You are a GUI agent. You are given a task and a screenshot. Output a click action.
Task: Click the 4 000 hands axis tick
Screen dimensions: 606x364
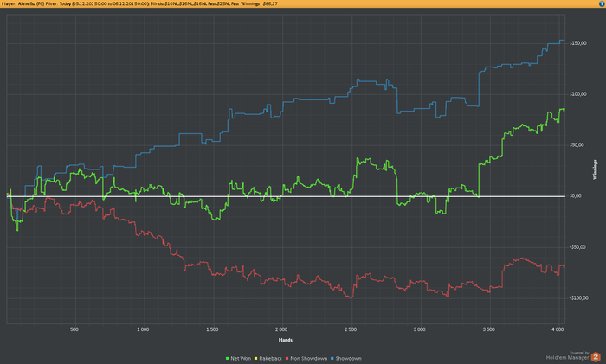558,329
